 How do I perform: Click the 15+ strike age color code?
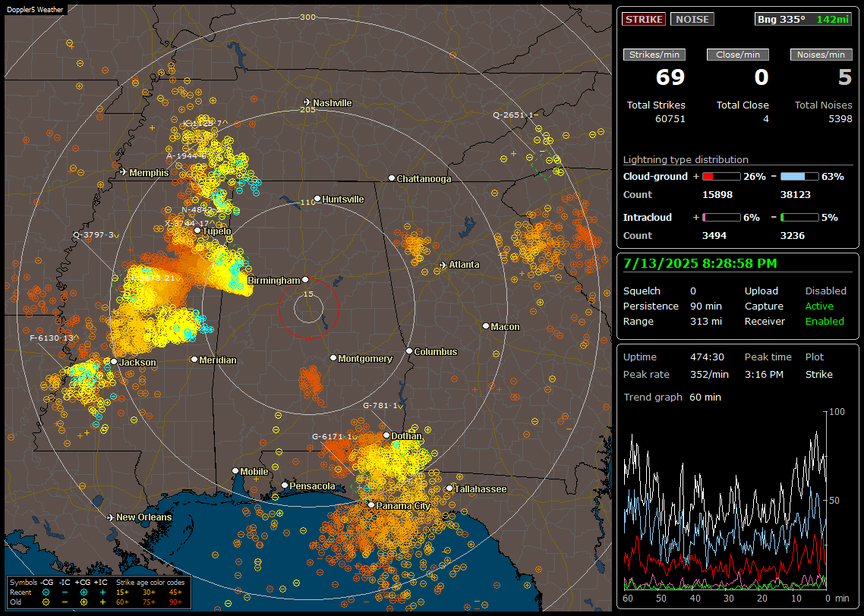pos(122,592)
